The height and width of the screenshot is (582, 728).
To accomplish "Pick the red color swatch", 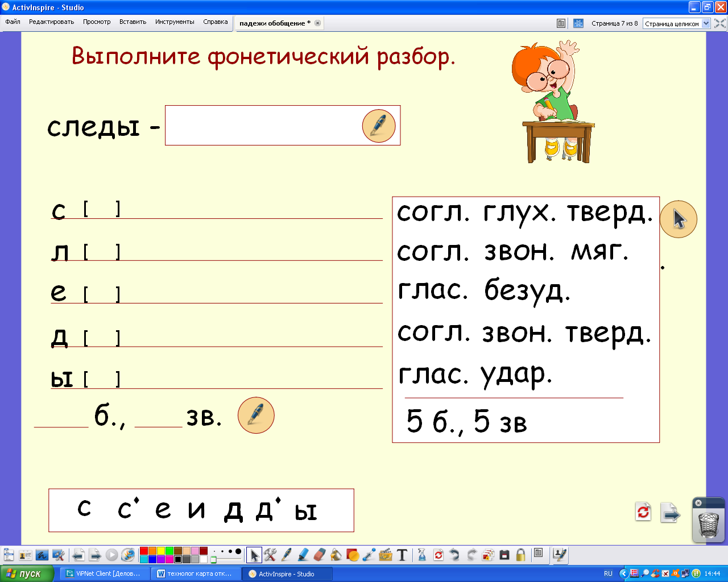I will [144, 551].
